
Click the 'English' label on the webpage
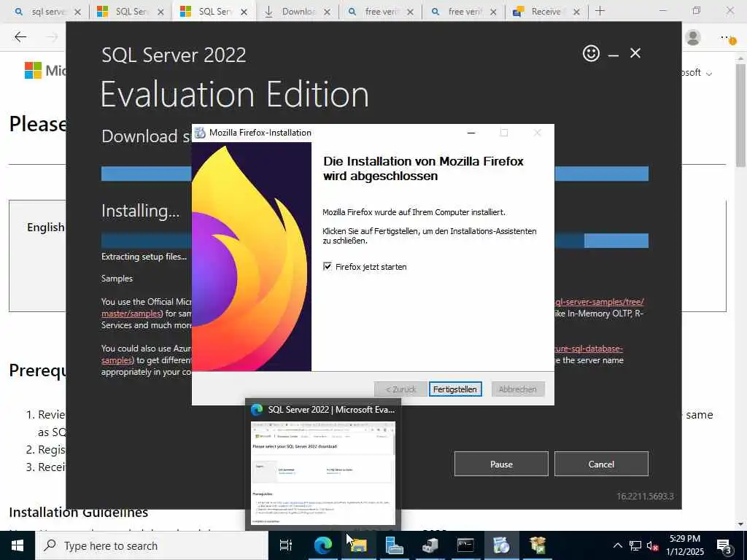pos(46,227)
